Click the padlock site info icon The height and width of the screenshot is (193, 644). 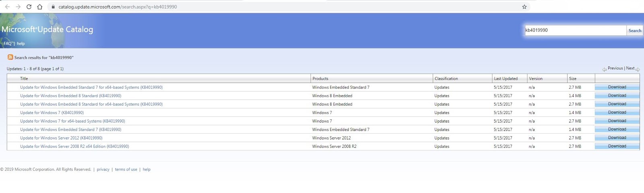pos(53,7)
